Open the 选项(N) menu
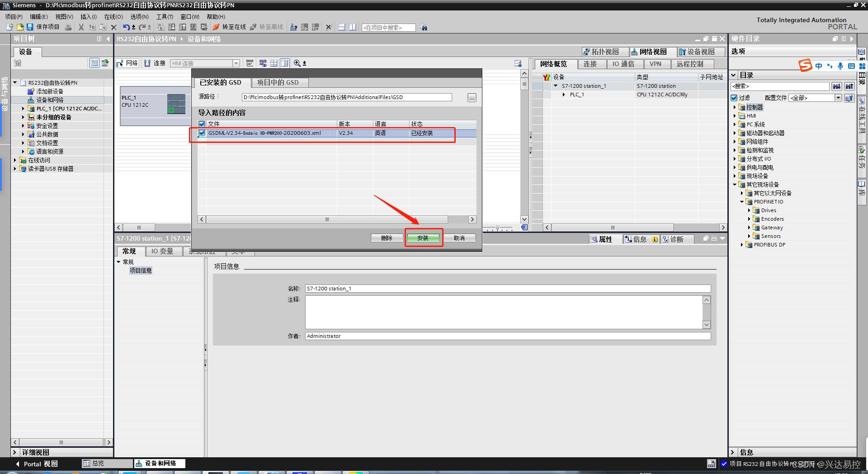 [x=140, y=17]
